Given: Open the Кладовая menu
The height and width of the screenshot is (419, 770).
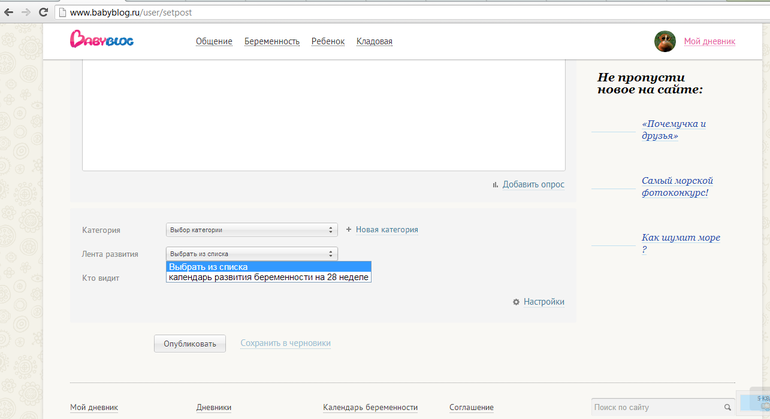Looking at the screenshot, I should point(374,41).
